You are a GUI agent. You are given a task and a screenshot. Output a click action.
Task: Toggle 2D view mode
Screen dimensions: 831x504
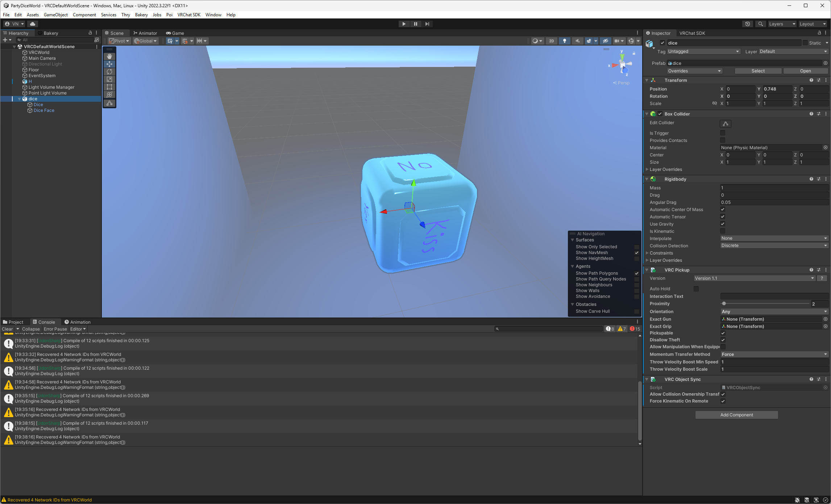(x=551, y=41)
